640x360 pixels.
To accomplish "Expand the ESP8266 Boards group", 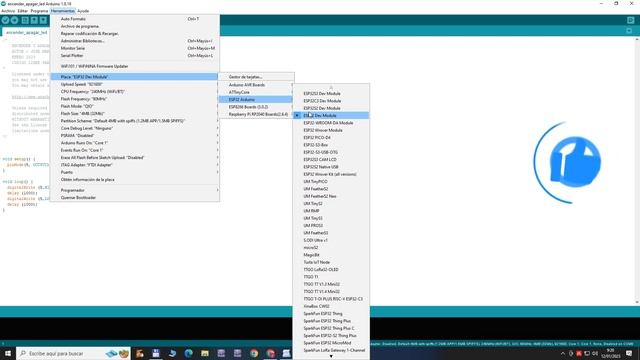I will [256, 107].
